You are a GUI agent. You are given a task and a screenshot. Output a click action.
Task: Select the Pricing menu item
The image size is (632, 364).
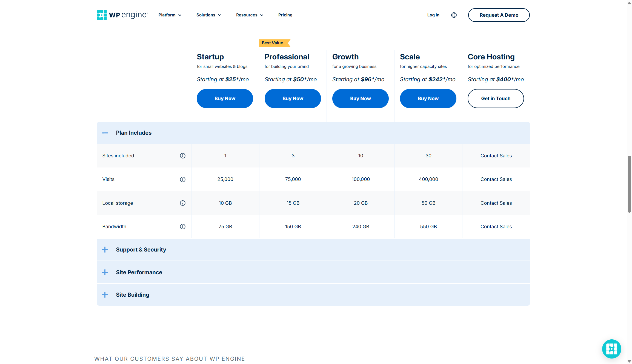(285, 15)
